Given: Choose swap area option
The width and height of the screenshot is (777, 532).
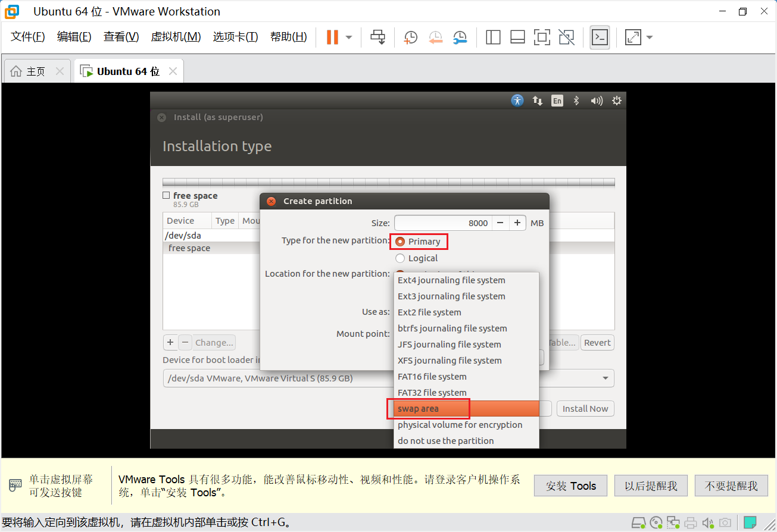Looking at the screenshot, I should (466, 409).
